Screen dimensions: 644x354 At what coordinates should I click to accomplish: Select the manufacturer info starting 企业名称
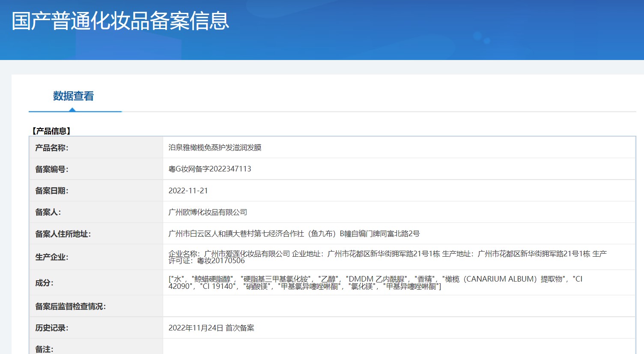click(388, 257)
